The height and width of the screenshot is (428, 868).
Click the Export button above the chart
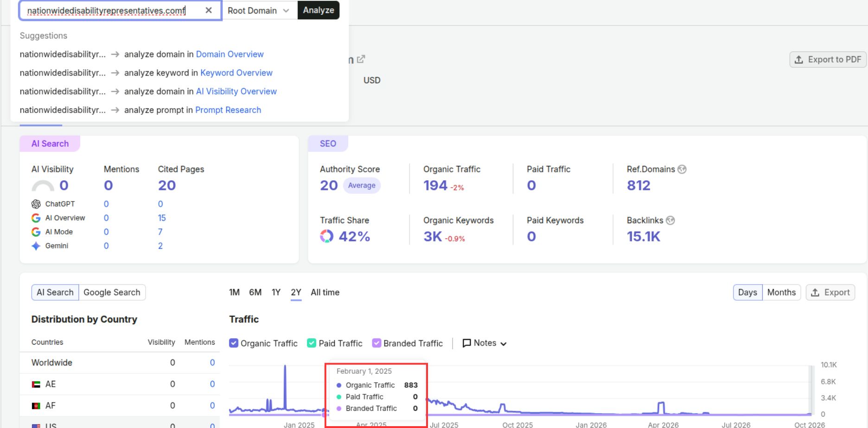tap(830, 292)
